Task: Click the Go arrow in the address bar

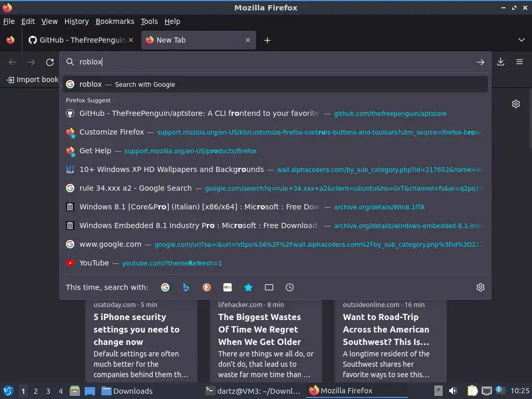Action: pos(481,62)
